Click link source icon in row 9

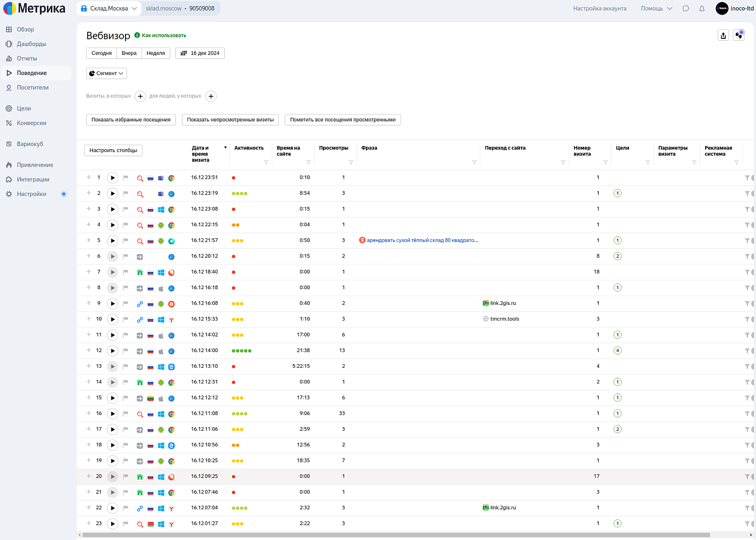coord(140,304)
